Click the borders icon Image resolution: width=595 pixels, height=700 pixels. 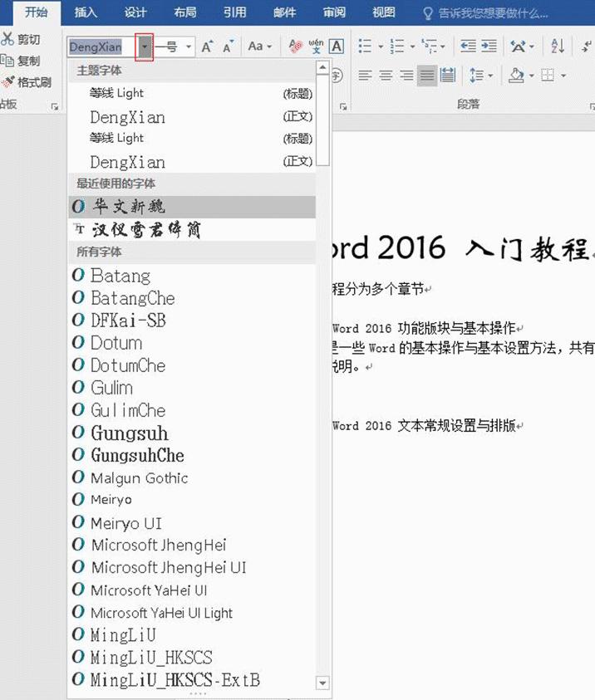click(x=547, y=76)
